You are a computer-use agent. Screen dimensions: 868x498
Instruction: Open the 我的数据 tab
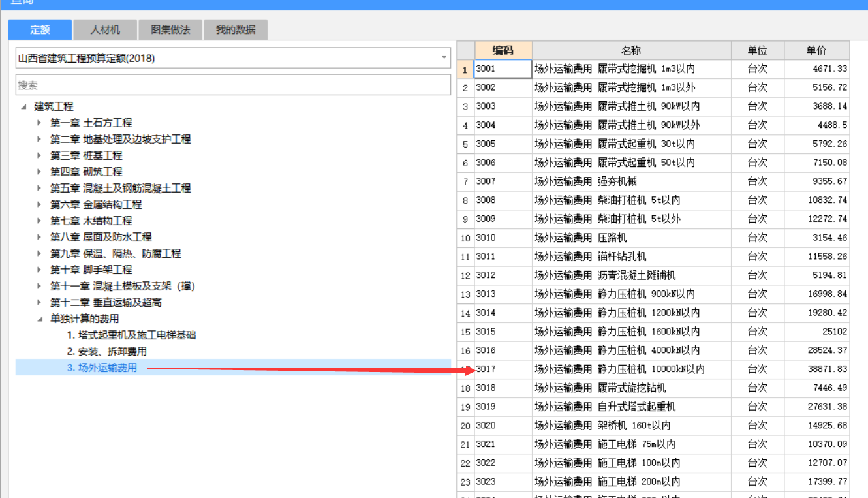point(236,29)
